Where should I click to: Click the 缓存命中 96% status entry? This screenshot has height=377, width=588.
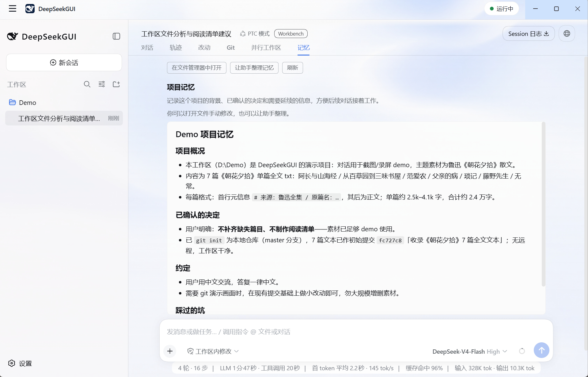point(424,368)
